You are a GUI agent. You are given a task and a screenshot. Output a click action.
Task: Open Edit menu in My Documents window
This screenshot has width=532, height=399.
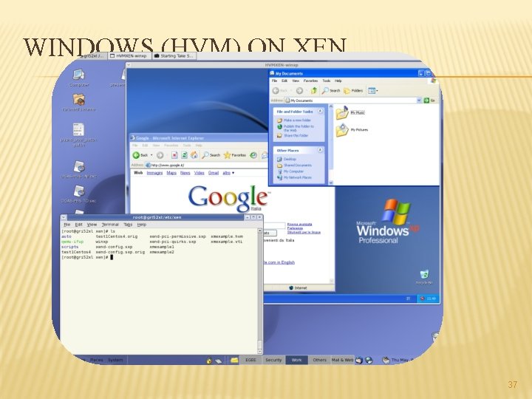(284, 81)
